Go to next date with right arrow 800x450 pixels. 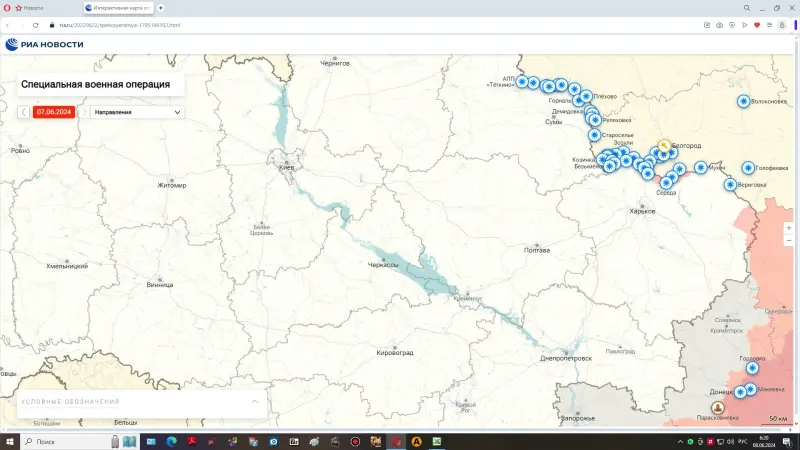click(x=84, y=112)
